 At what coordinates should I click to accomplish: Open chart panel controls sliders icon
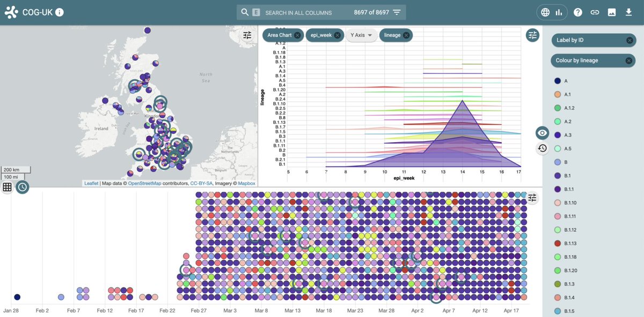coord(532,35)
